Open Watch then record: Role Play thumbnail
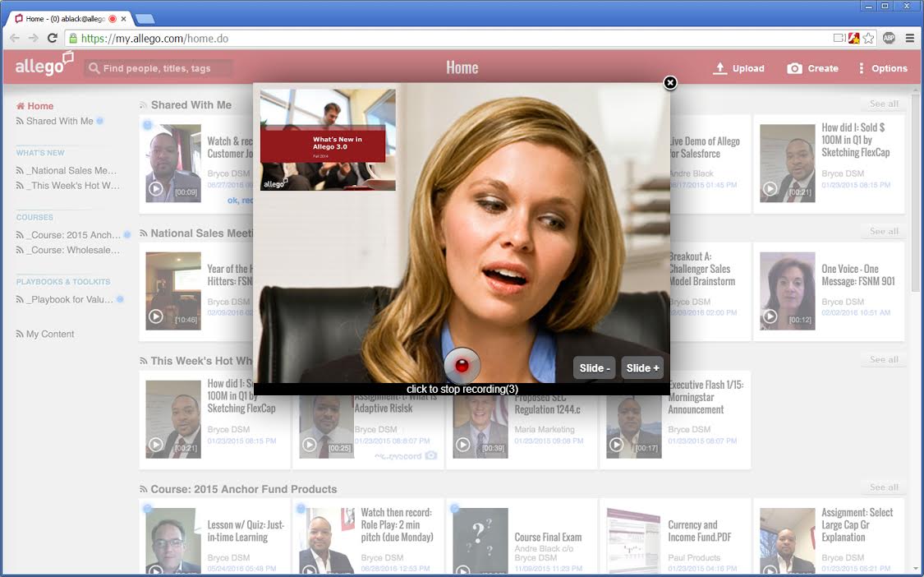Image resolution: width=924 pixels, height=577 pixels. (x=326, y=540)
